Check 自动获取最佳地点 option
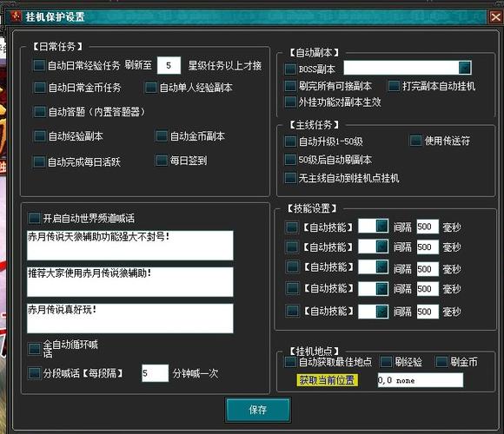Screen dimensions: 504x434 pyautogui.click(x=290, y=362)
